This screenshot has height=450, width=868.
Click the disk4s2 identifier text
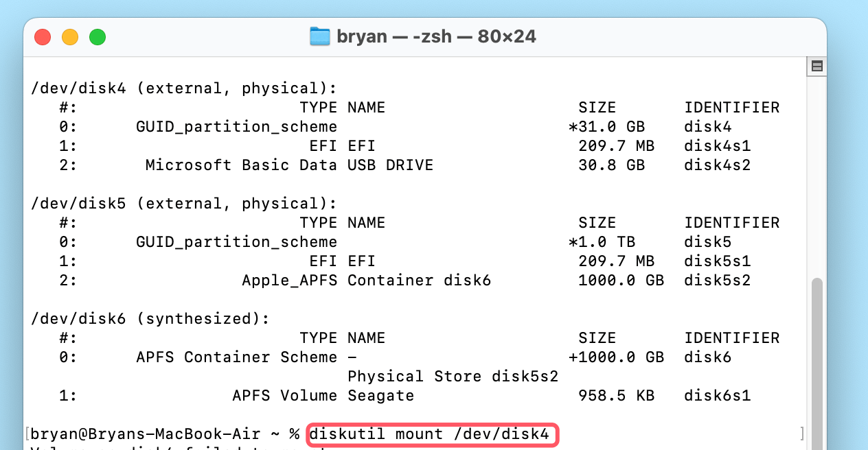(717, 165)
